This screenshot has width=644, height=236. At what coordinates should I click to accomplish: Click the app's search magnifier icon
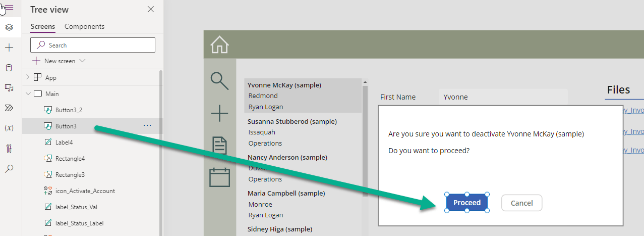coord(219,81)
